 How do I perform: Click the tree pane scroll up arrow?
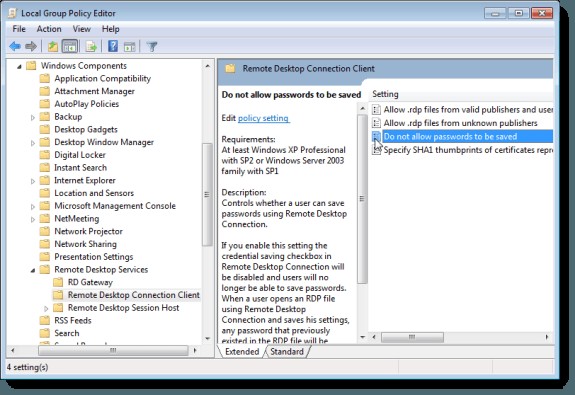click(x=208, y=66)
